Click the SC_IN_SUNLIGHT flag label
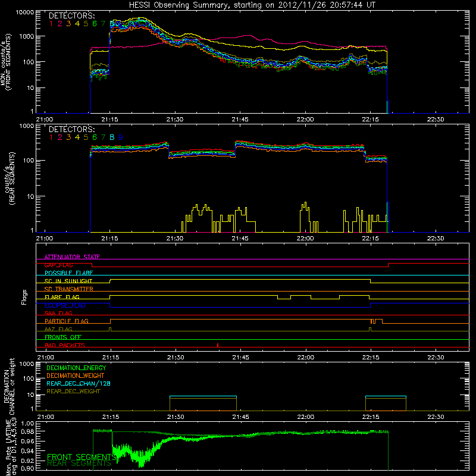 (x=68, y=281)
